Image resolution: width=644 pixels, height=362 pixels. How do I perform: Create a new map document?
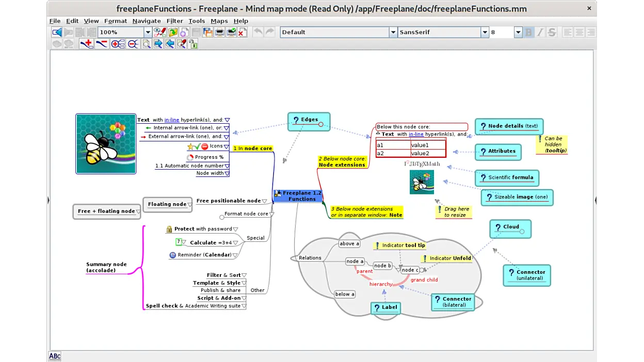coord(184,32)
